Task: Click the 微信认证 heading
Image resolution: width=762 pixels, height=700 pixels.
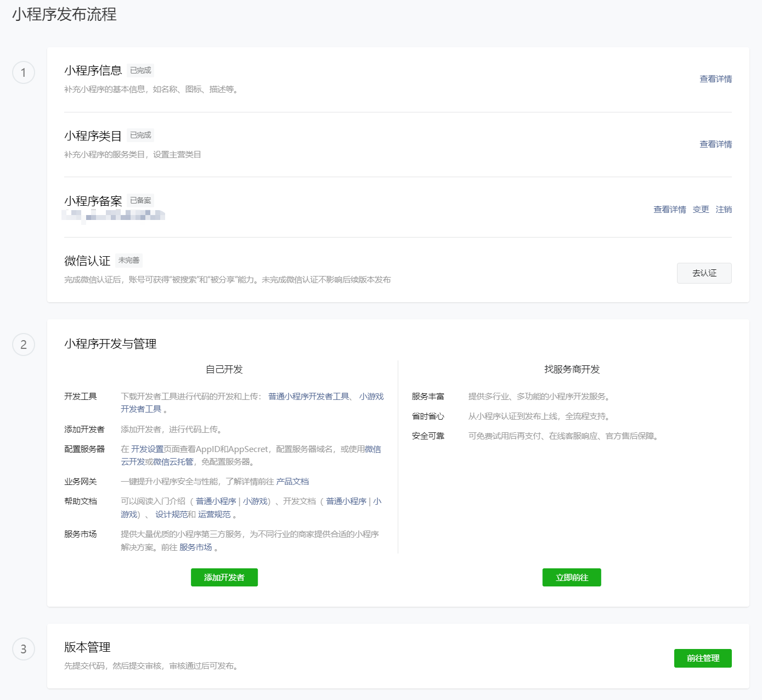Action: (x=87, y=261)
